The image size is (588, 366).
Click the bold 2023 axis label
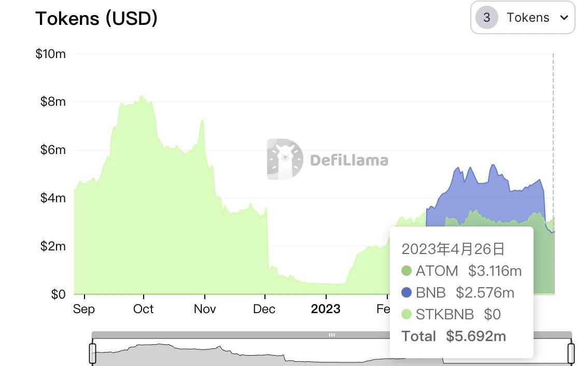point(326,309)
